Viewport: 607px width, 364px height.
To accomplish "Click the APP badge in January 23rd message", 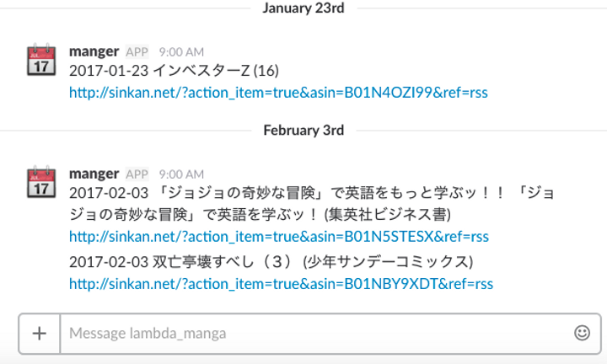I will coord(137,51).
